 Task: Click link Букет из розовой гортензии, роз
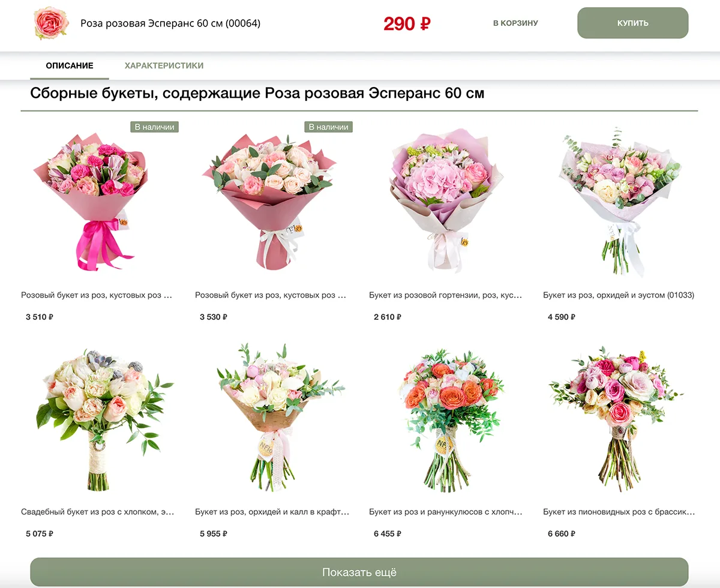tap(446, 295)
